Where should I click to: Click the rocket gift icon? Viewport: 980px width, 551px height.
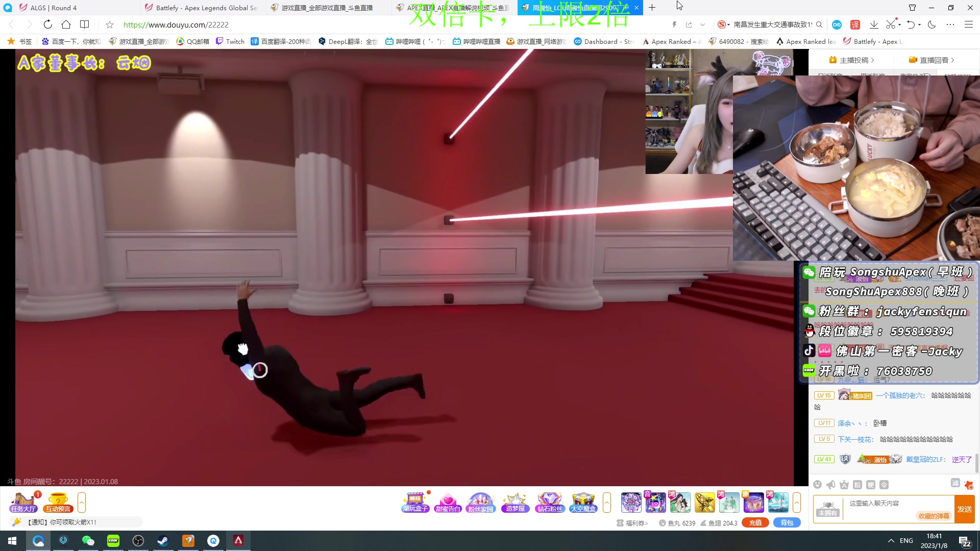tap(704, 503)
